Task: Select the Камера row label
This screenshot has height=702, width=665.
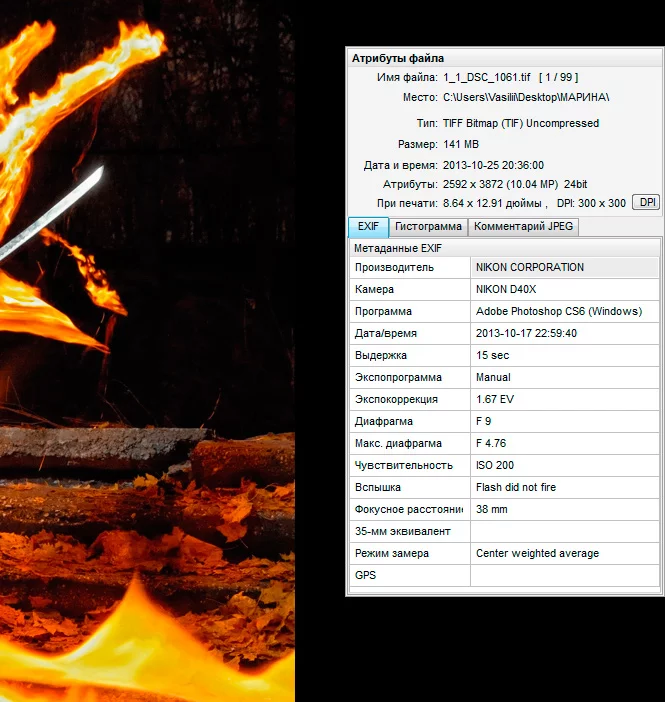Action: 409,290
